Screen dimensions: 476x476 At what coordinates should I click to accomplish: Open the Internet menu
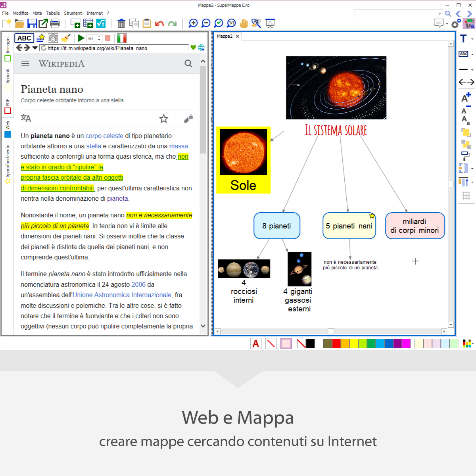click(x=94, y=13)
